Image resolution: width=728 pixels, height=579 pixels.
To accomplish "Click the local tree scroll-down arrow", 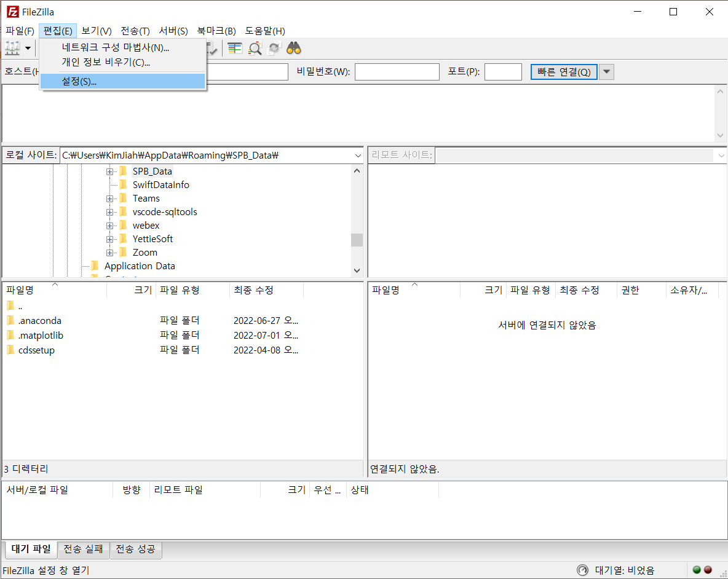I will (357, 270).
